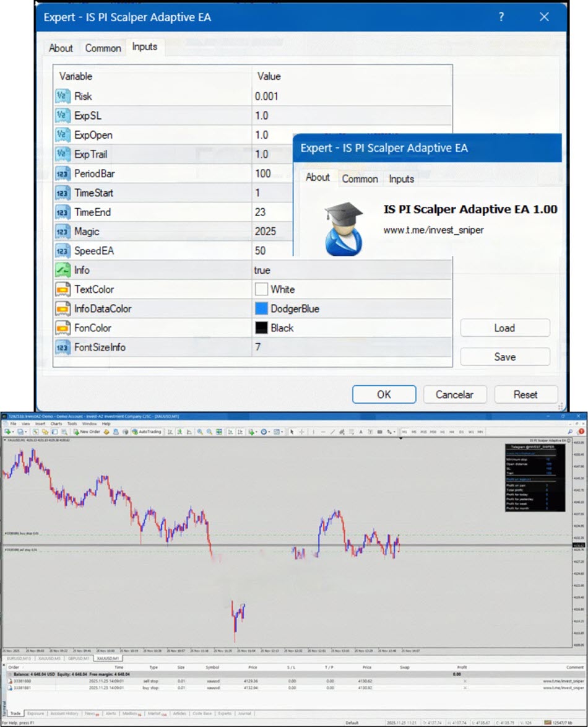Switch to the EURUSD,M15 chart tab
The width and height of the screenshot is (588, 727).
pyautogui.click(x=19, y=658)
